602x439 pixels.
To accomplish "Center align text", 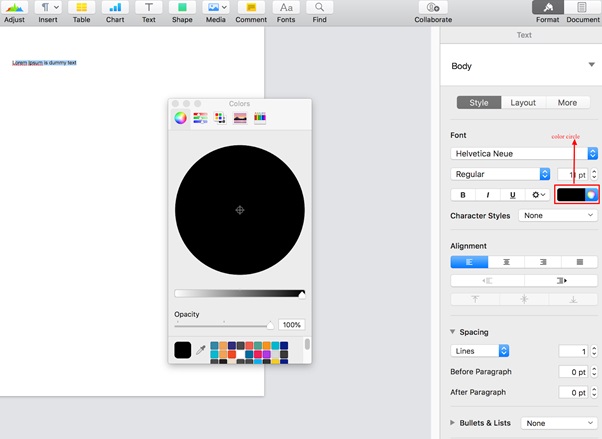I will coord(506,262).
